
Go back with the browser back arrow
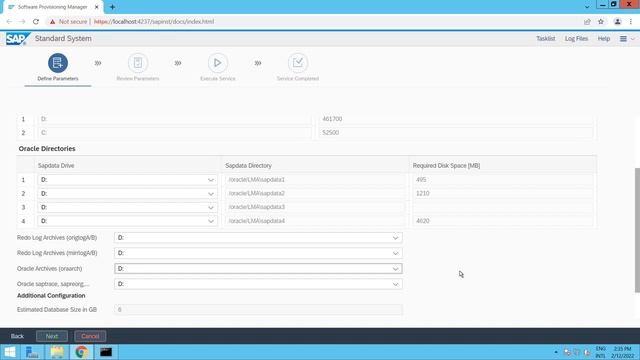pyautogui.click(x=9, y=22)
